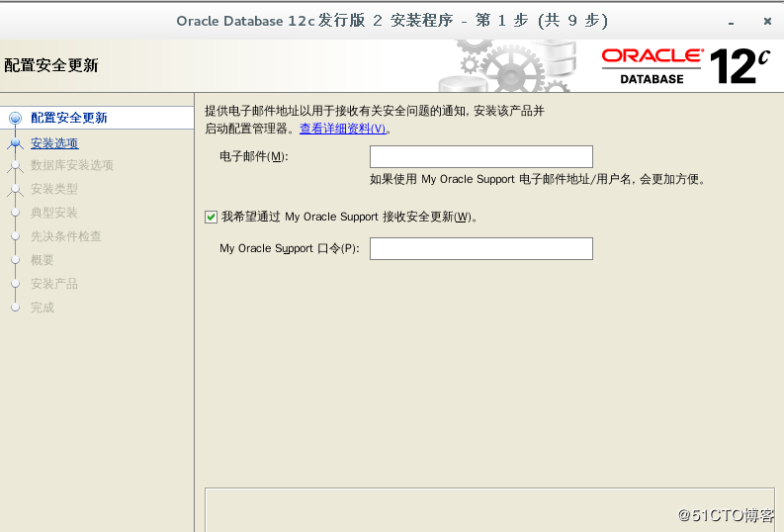Click the 配置安全更新 page heading
This screenshot has width=784, height=532.
coord(51,65)
